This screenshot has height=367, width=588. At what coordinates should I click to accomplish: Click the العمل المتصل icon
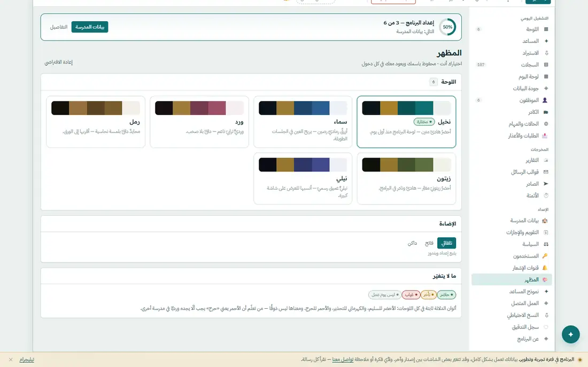[x=546, y=303]
